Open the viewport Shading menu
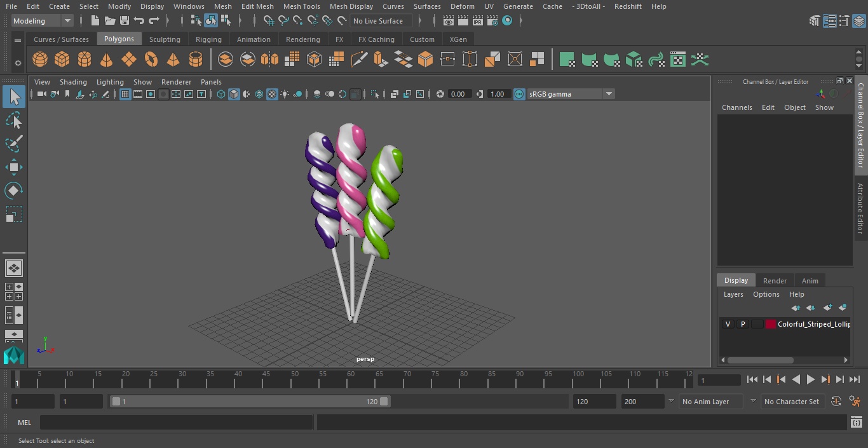Image resolution: width=868 pixels, height=448 pixels. 73,82
